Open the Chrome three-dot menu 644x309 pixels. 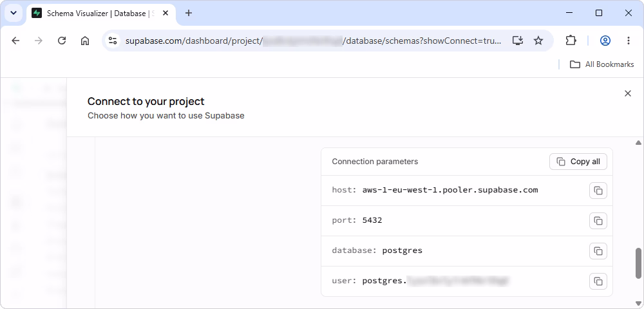tap(629, 41)
